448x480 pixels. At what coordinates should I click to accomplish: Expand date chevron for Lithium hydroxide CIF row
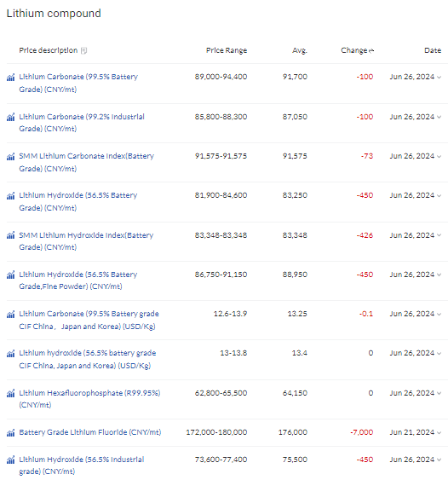pyautogui.click(x=439, y=353)
